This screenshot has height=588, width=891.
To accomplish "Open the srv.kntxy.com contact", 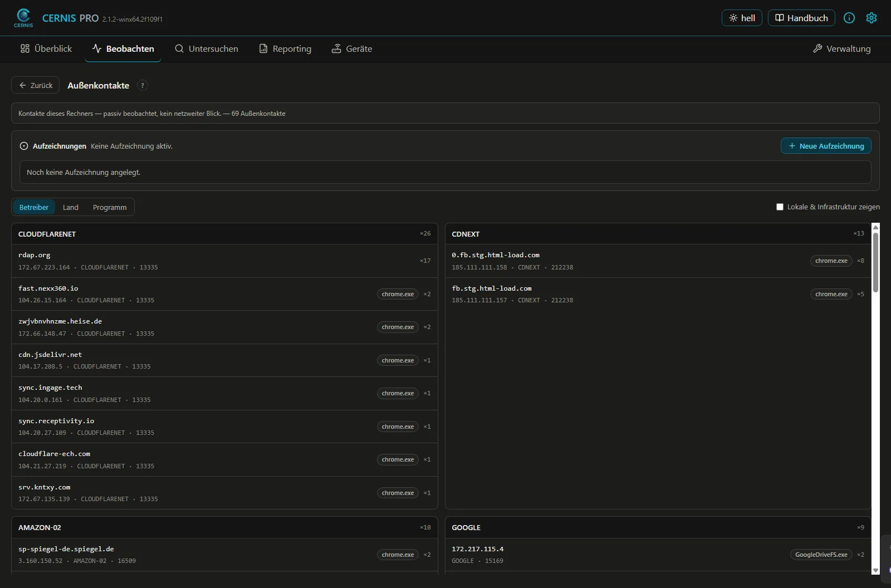I will [224, 493].
